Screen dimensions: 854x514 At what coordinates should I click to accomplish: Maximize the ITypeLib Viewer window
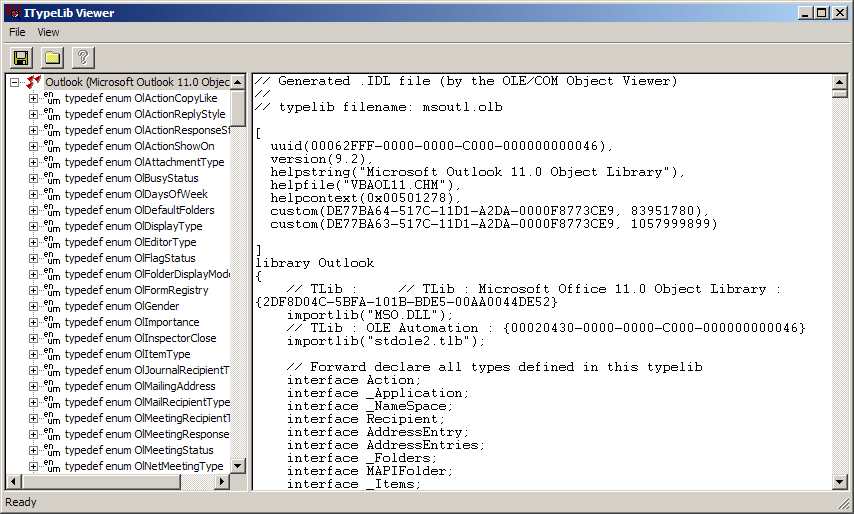[x=822, y=13]
